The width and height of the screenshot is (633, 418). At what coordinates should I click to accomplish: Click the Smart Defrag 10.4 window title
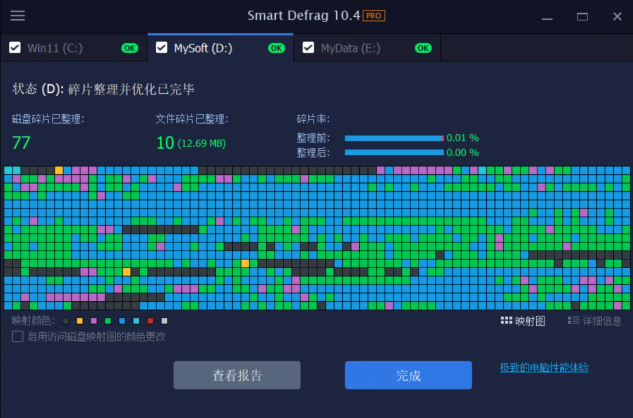click(x=304, y=16)
